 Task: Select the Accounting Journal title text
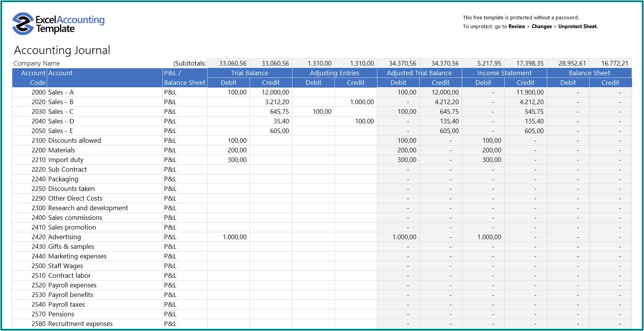(x=62, y=50)
